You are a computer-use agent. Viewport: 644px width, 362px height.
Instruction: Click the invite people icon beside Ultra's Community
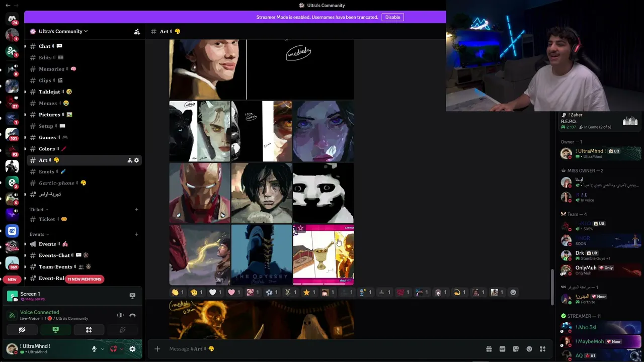click(137, 31)
